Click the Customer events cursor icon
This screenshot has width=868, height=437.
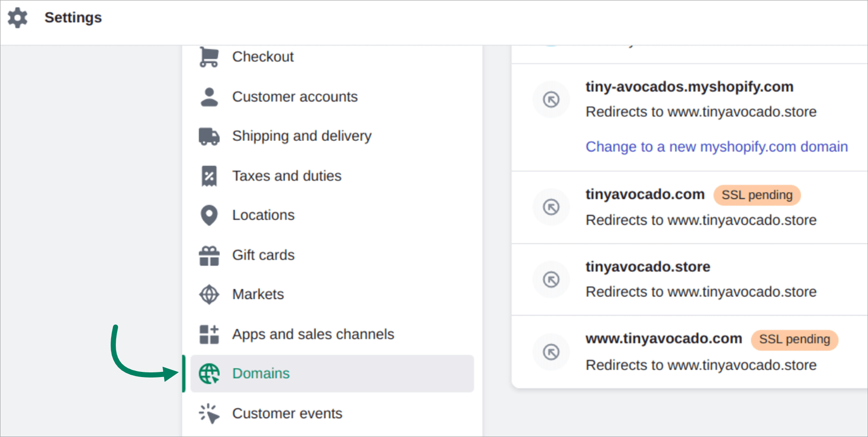tap(209, 413)
